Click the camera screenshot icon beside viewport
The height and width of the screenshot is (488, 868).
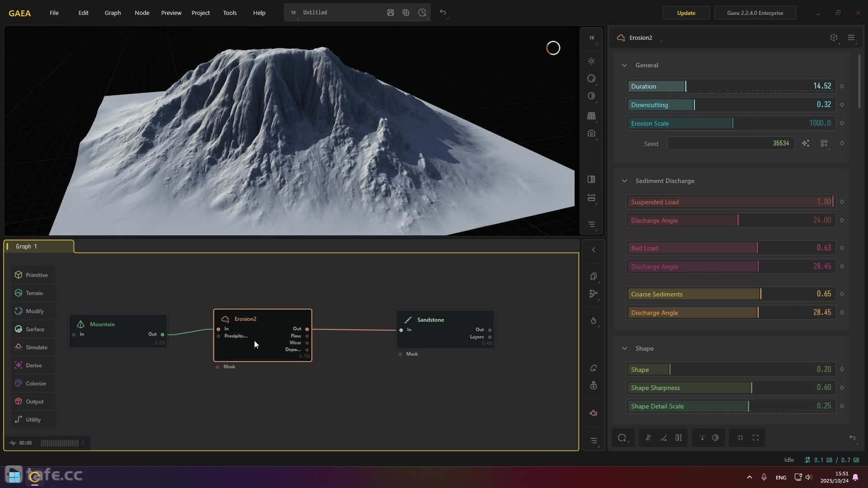click(x=591, y=134)
